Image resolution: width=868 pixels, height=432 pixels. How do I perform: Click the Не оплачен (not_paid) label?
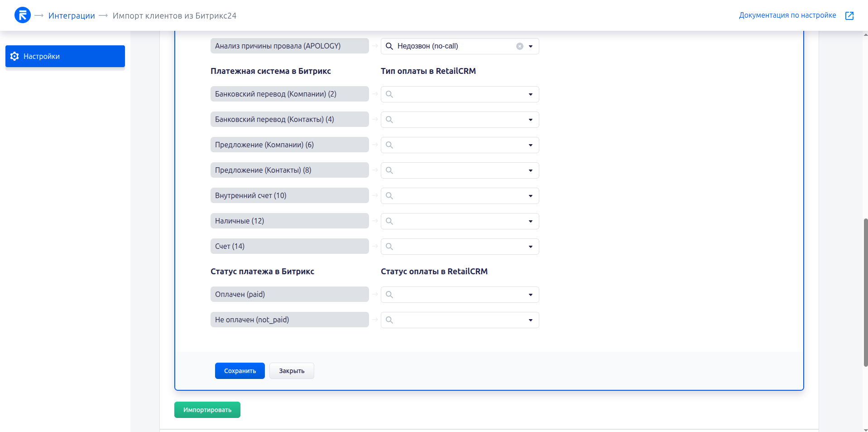(x=290, y=320)
